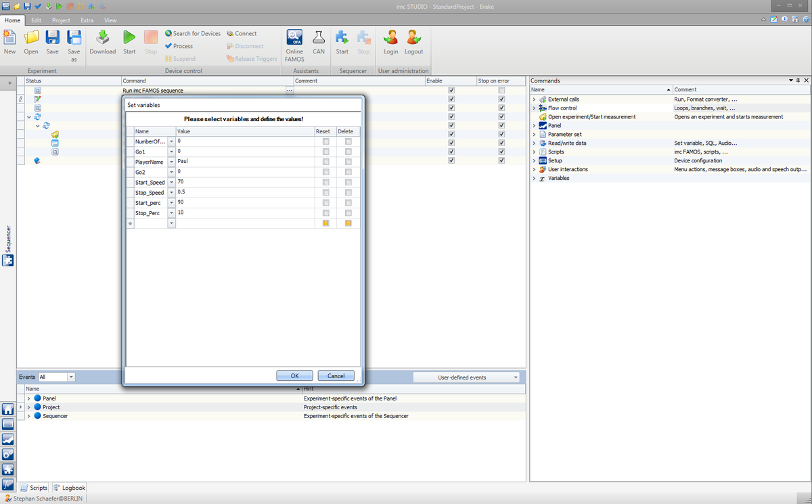The width and height of the screenshot is (812, 504).
Task: Open the User-defined events dropdown button
Action: point(466,377)
